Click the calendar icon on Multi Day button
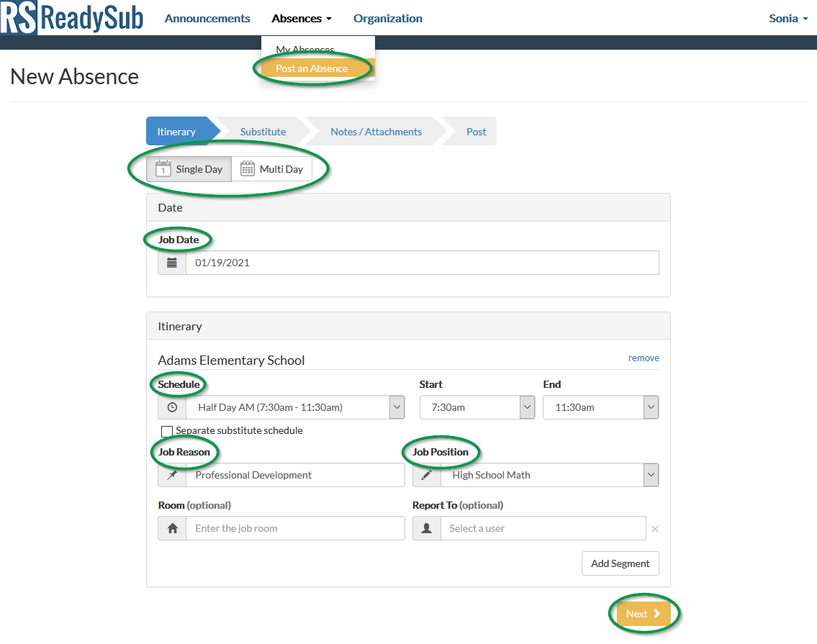Viewport: 817px width, 644px height. 247,168
